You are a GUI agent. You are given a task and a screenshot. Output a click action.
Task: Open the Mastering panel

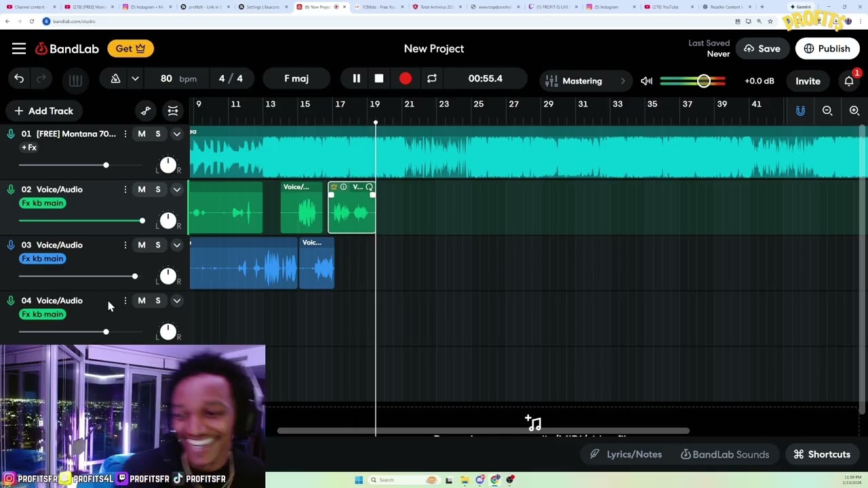coord(587,81)
